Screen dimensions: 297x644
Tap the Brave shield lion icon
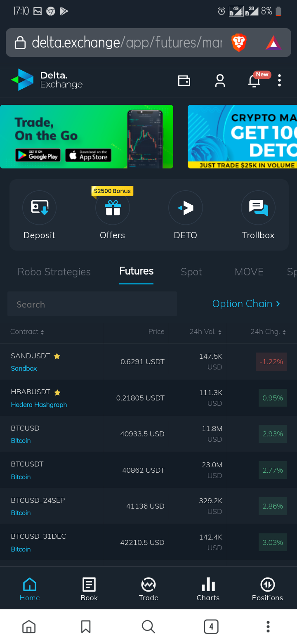click(x=239, y=43)
